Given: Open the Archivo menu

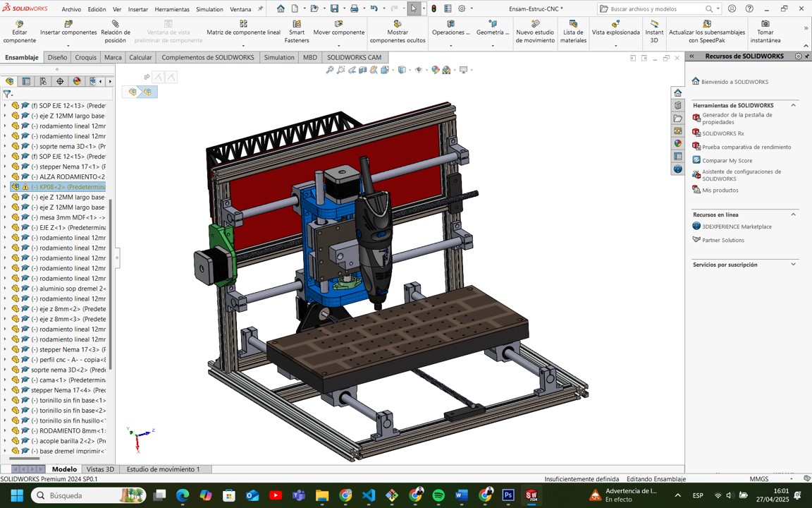Looking at the screenshot, I should pos(71,9).
